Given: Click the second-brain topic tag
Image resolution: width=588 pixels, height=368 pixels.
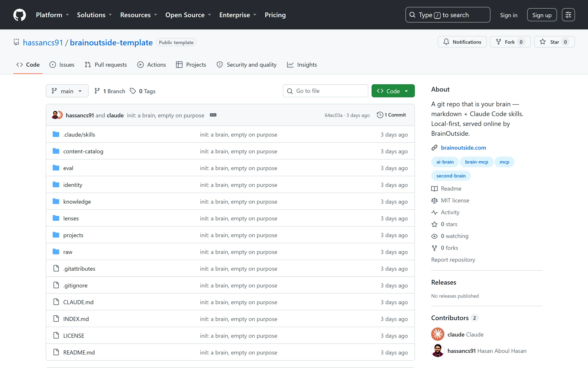Looking at the screenshot, I should tap(451, 176).
